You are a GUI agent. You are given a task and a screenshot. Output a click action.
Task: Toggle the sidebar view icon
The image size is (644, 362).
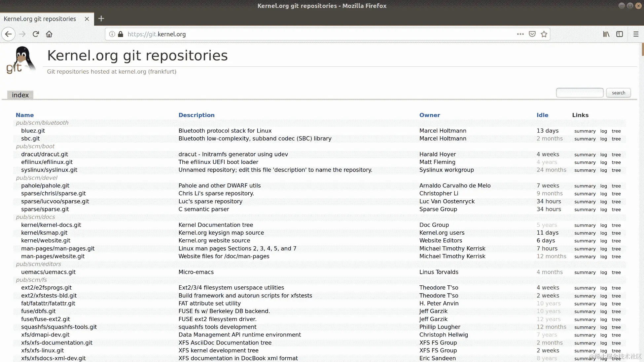[620, 34]
